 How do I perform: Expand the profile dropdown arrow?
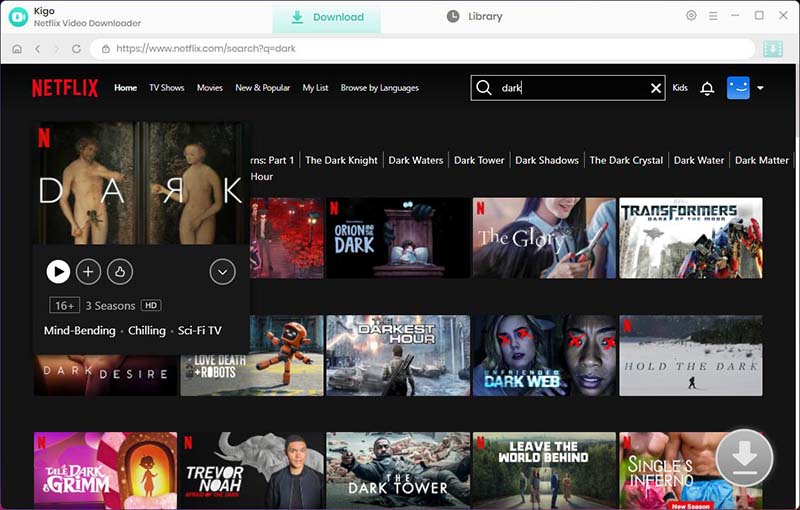pyautogui.click(x=760, y=88)
